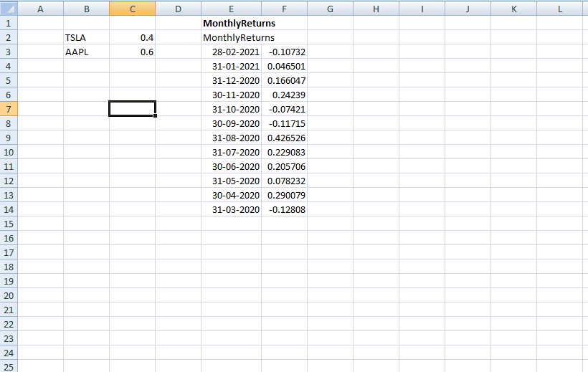Click the return value 0.290079
588x372 pixels.
(284, 196)
